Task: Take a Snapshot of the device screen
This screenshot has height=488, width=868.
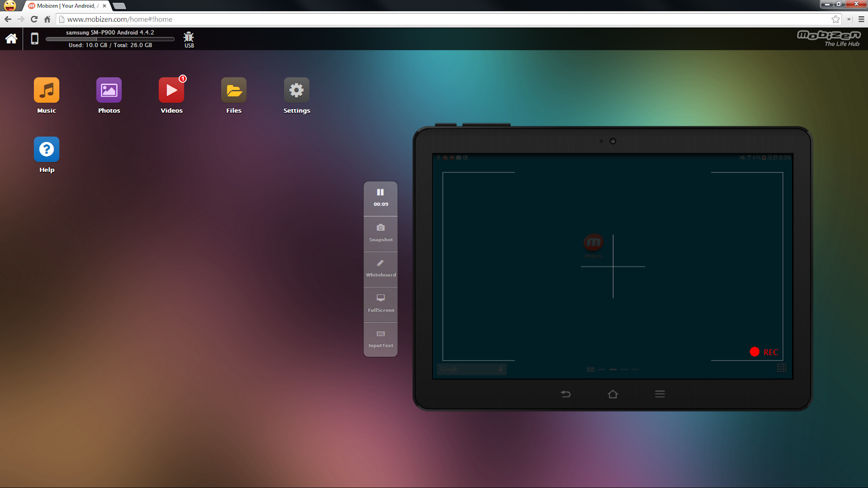Action: (380, 232)
